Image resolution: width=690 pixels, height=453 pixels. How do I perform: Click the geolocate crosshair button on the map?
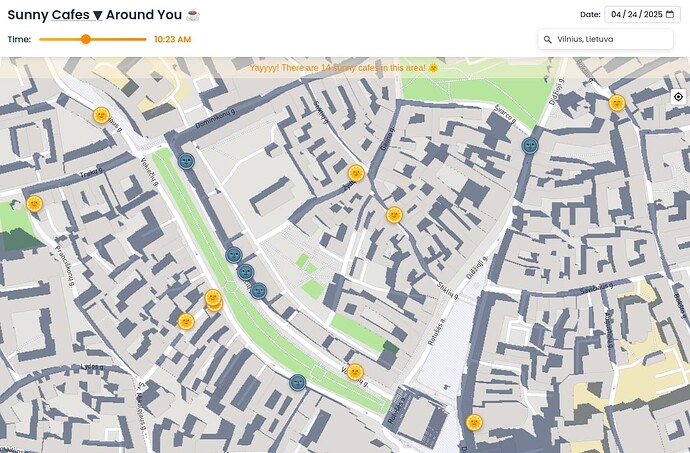pos(678,96)
